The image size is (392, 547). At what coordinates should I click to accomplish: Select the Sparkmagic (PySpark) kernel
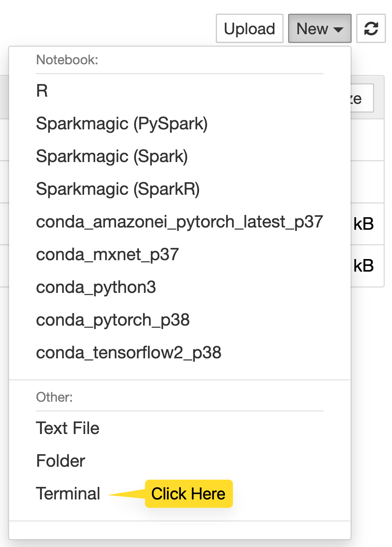[x=122, y=124]
